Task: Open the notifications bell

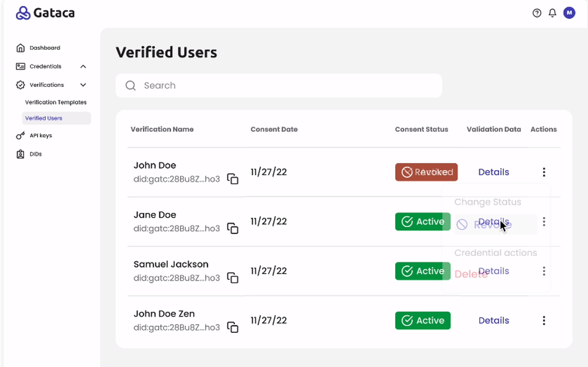Action: [x=552, y=13]
